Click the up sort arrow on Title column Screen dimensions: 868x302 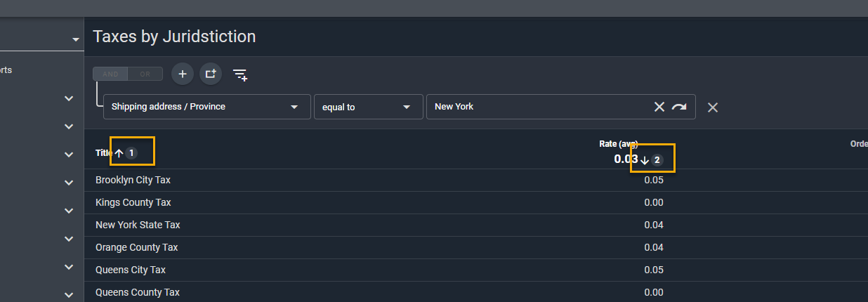(119, 153)
